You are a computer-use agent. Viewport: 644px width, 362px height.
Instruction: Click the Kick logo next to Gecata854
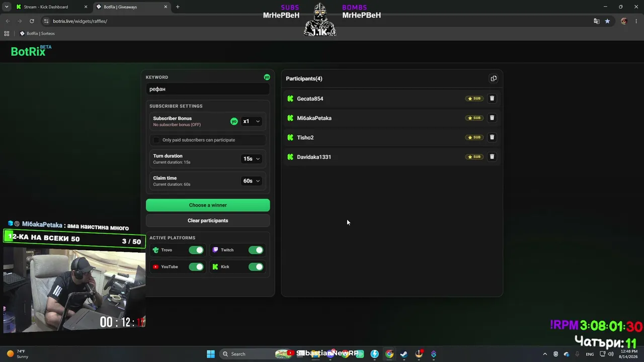(290, 99)
